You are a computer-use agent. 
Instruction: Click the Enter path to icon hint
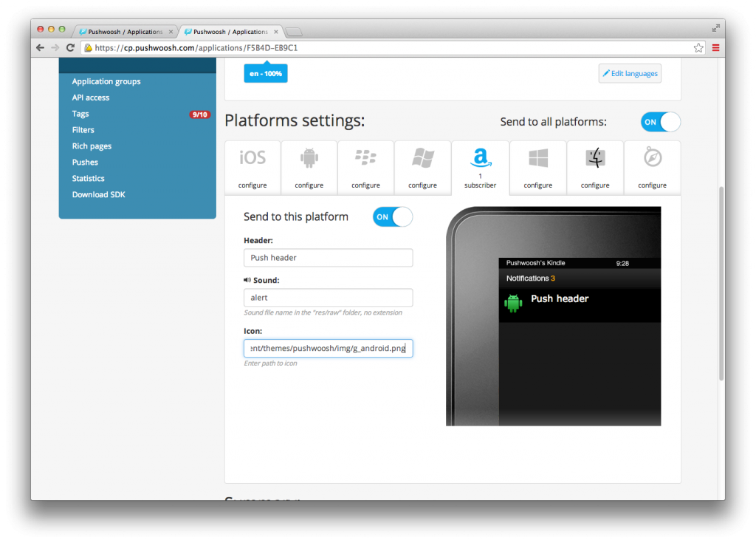click(x=270, y=363)
